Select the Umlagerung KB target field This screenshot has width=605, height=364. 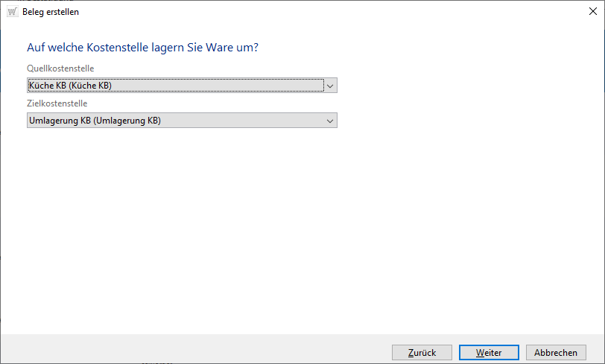(x=175, y=121)
